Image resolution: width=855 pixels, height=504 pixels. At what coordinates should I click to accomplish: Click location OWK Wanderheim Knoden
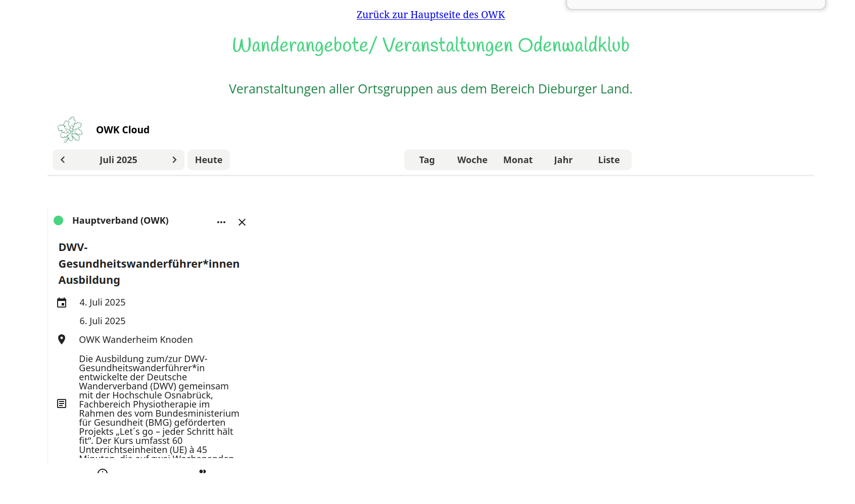click(x=136, y=340)
